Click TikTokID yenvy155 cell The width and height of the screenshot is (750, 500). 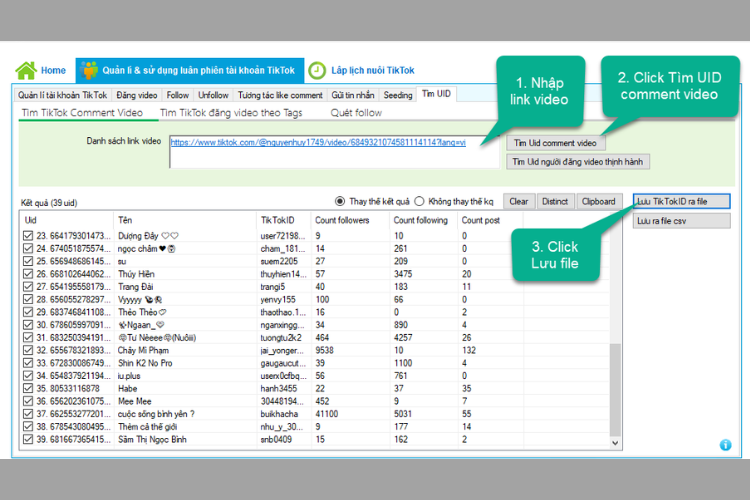(278, 300)
